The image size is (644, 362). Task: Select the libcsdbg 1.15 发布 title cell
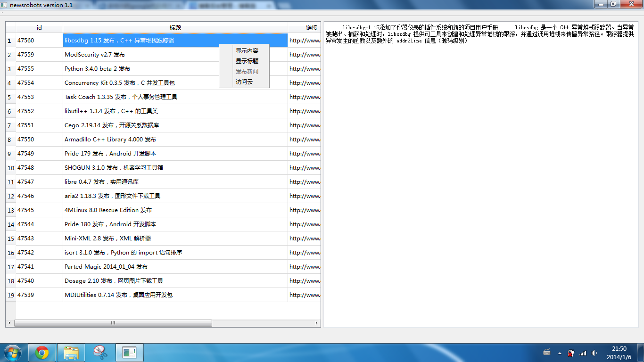175,41
